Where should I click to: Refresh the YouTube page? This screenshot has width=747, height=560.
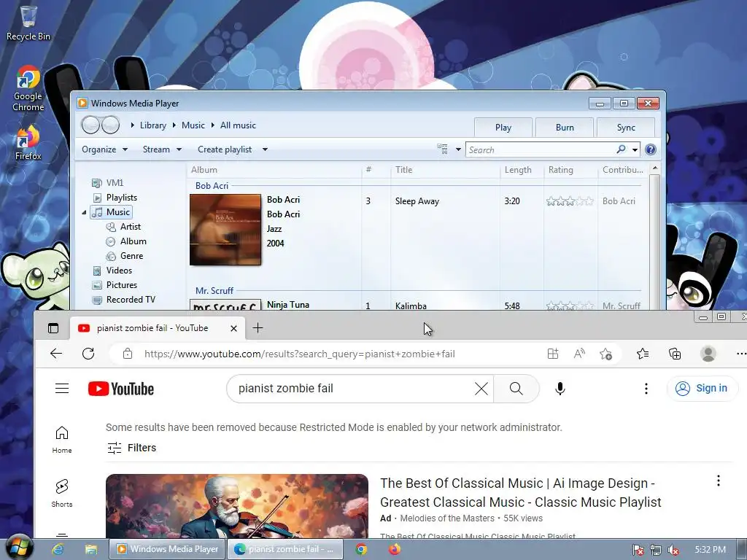(x=88, y=354)
